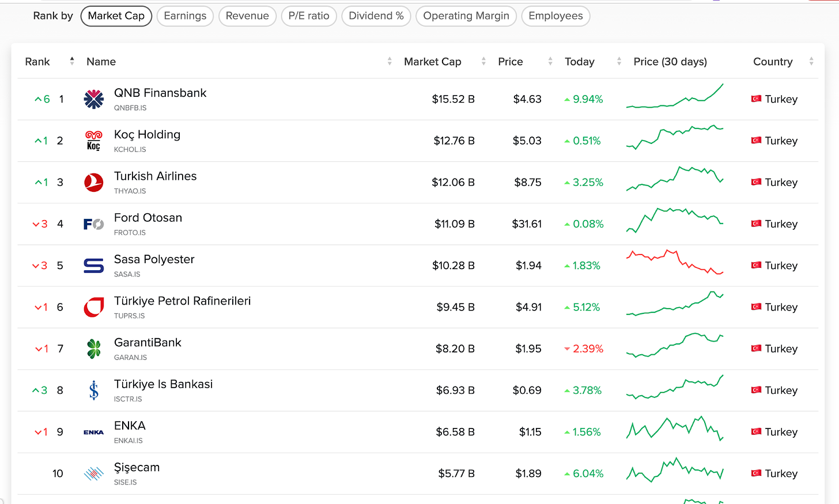Click the $31.61 price value
The height and width of the screenshot is (504, 839).
click(x=527, y=224)
